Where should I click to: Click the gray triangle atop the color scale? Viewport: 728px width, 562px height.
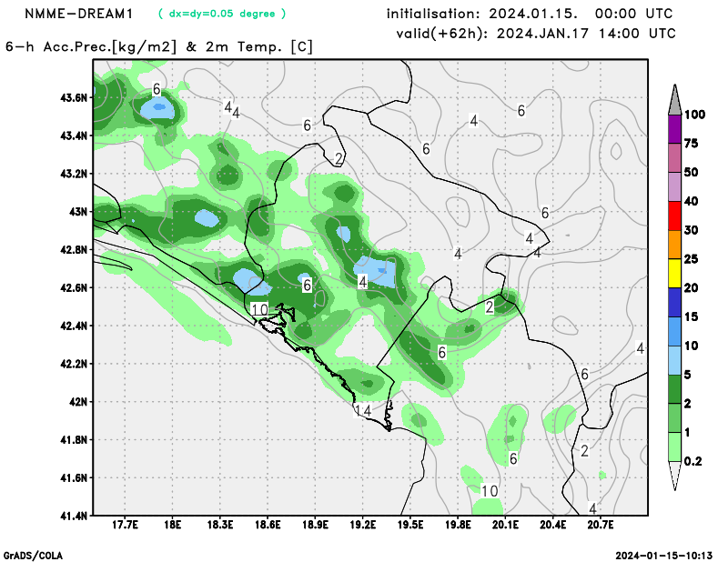tap(674, 99)
